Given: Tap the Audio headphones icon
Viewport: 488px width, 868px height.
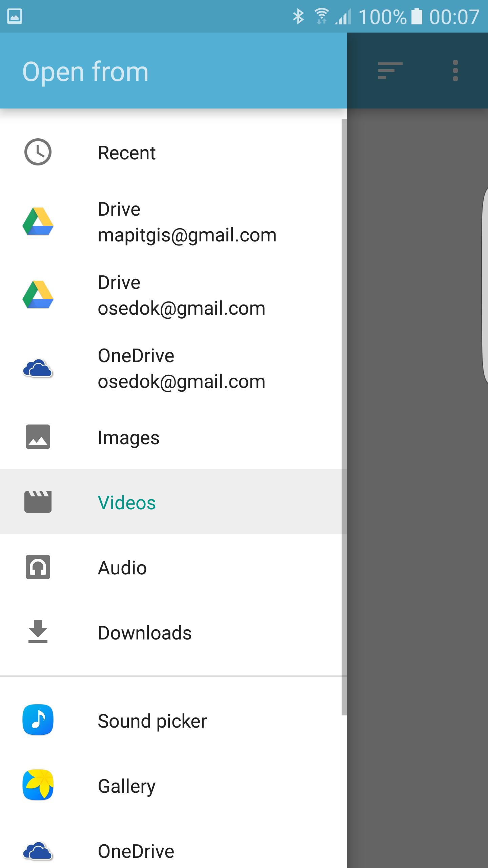Looking at the screenshot, I should click(x=38, y=567).
